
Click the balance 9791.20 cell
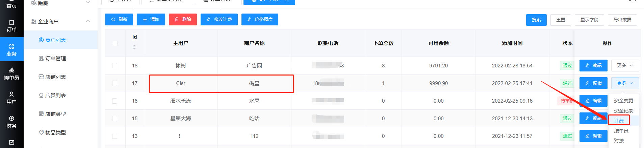pyautogui.click(x=438, y=66)
